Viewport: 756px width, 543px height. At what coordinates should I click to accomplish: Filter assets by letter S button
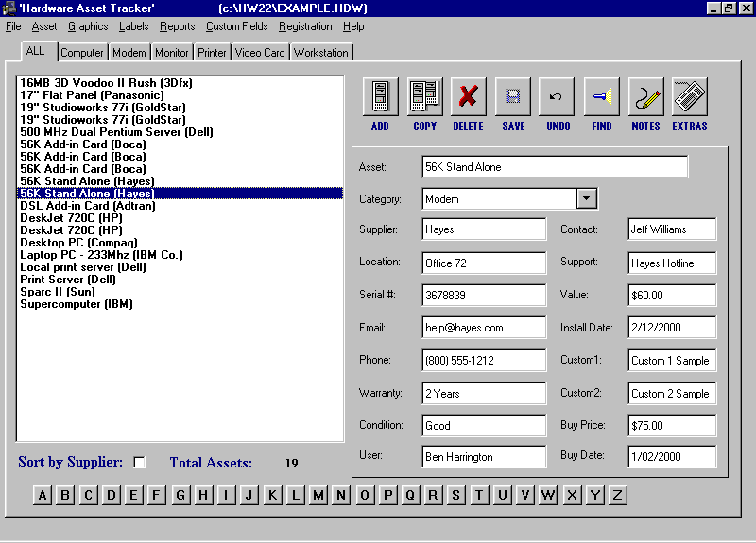(455, 495)
